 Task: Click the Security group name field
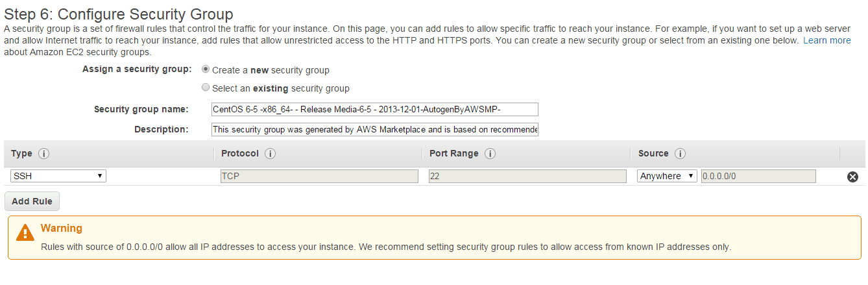(x=374, y=109)
